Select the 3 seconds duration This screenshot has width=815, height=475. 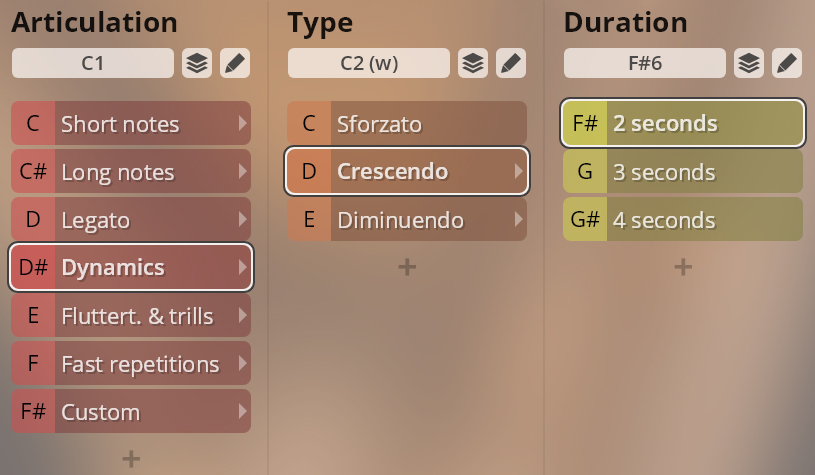coord(683,171)
